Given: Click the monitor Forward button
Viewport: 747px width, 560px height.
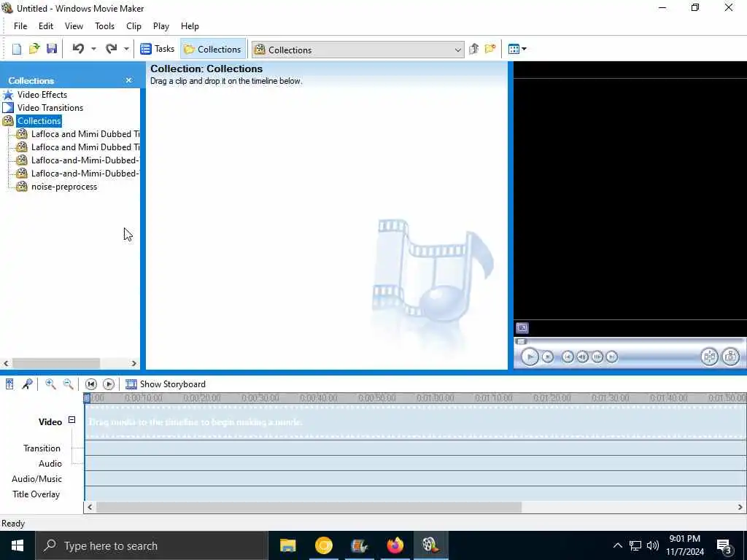Looking at the screenshot, I should point(612,357).
